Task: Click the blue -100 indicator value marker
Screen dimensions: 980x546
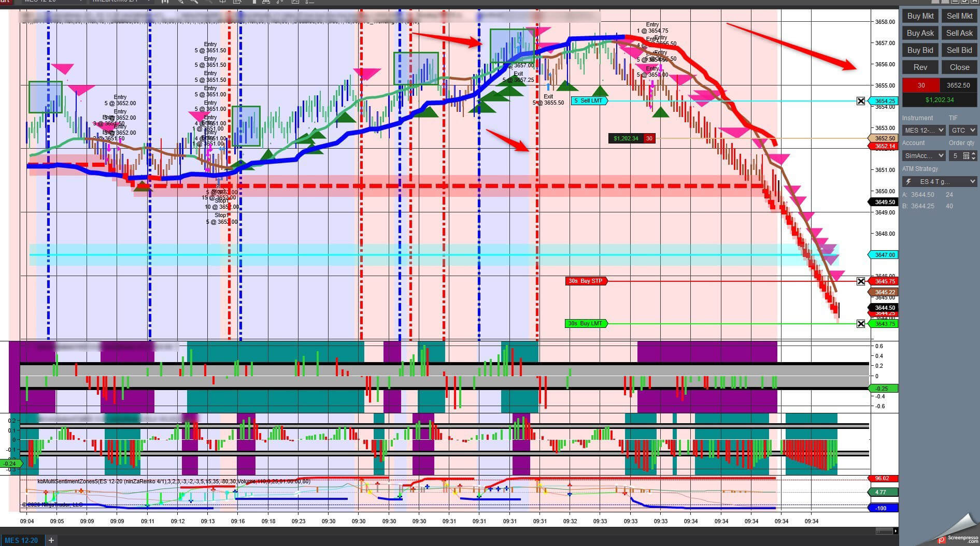Action: [883, 508]
